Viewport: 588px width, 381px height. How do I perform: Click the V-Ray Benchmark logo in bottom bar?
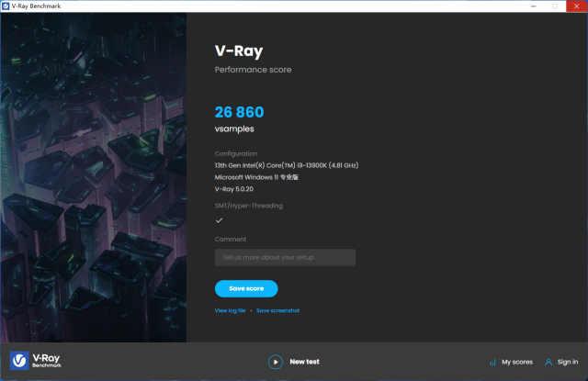point(36,361)
